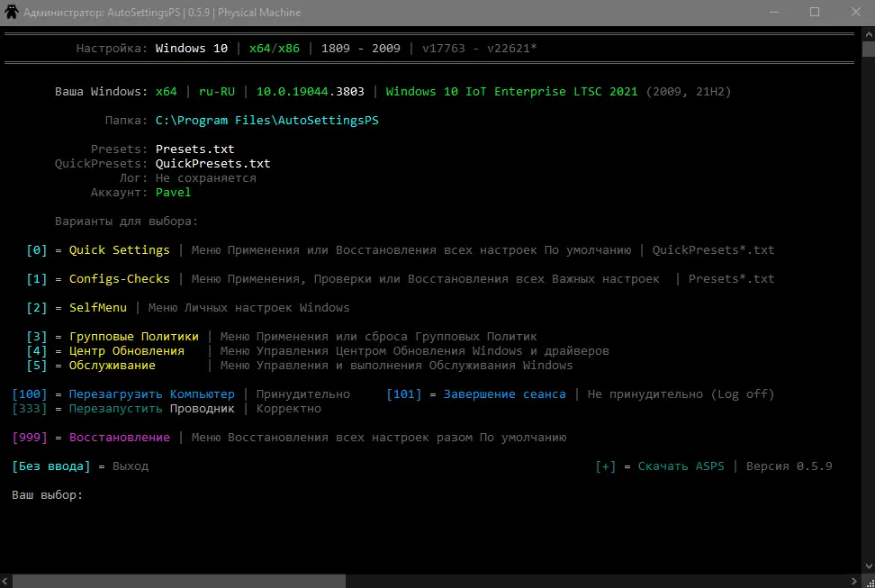875x588 pixels.
Task: Click the '[3]' option number
Action: (37, 336)
